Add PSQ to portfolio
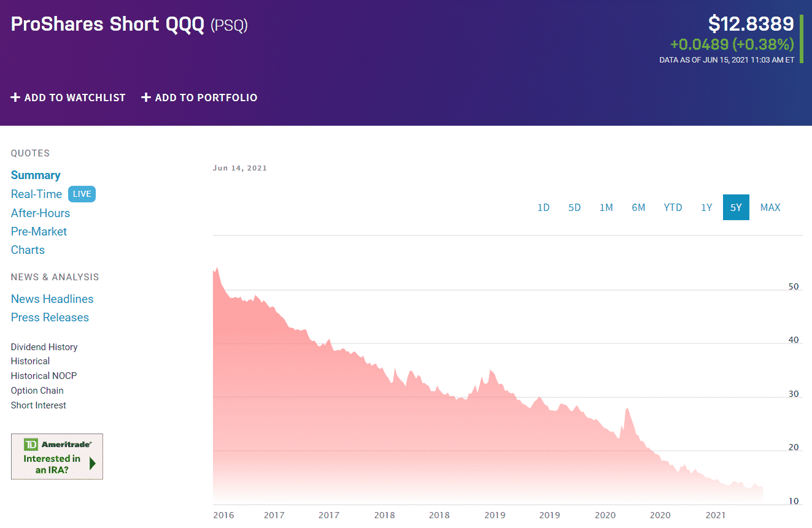Viewport: 812px width, 528px height. click(199, 98)
